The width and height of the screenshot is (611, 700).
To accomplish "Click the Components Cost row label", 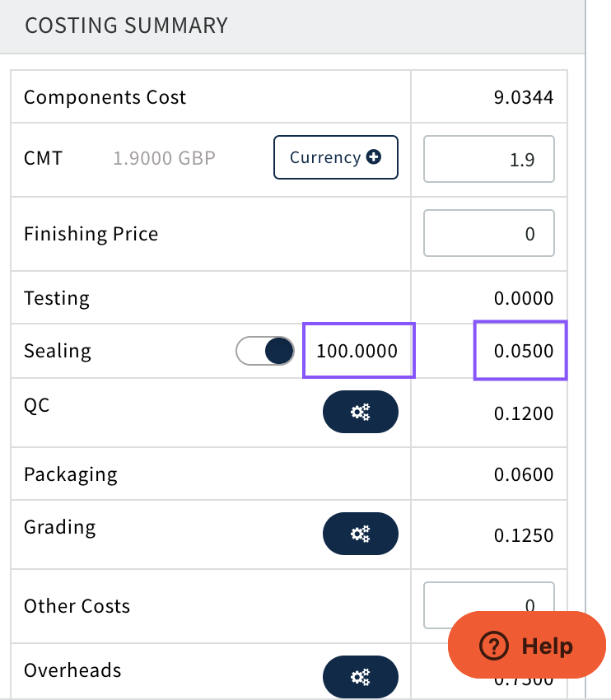I will pyautogui.click(x=105, y=98).
